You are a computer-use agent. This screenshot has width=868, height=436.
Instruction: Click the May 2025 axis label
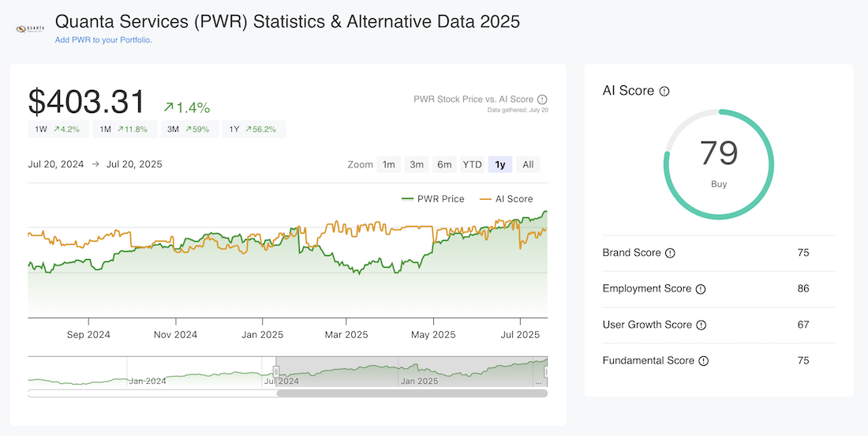pos(433,335)
